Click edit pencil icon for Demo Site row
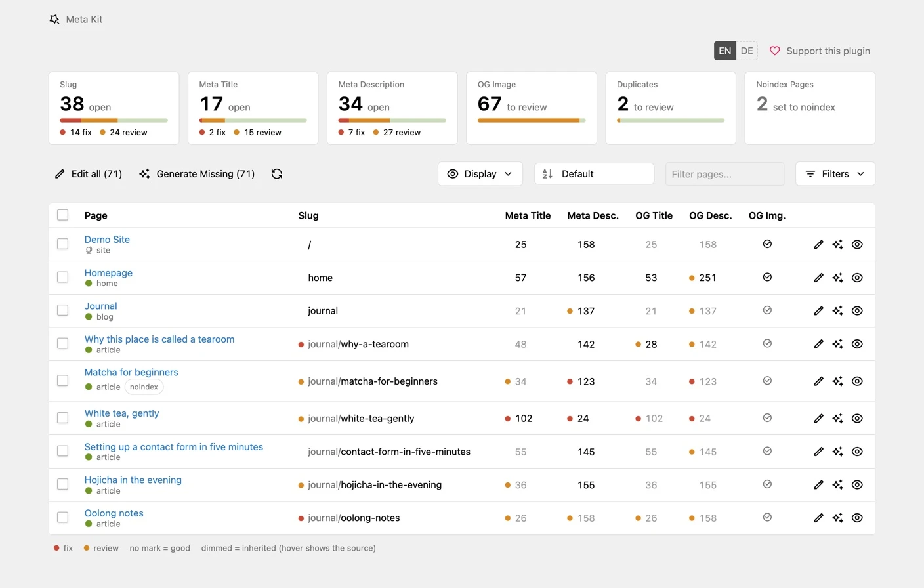The width and height of the screenshot is (924, 588). [818, 245]
